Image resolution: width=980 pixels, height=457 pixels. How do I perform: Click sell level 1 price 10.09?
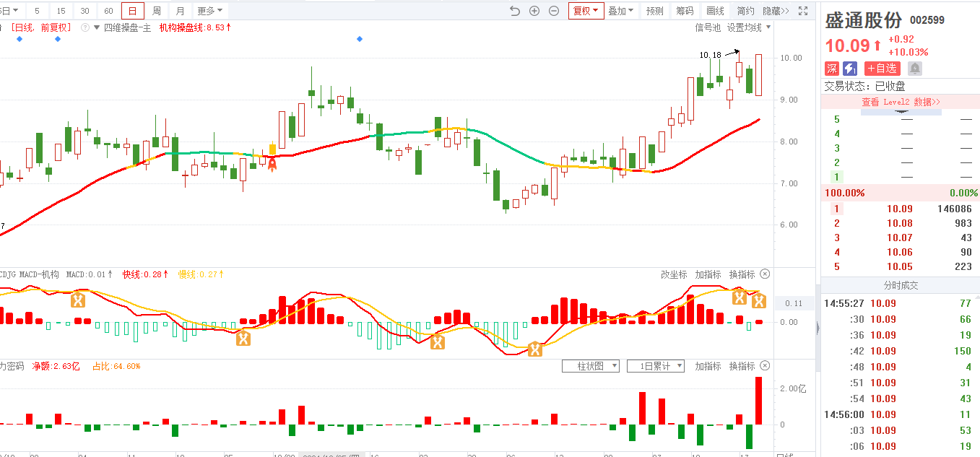(900, 209)
